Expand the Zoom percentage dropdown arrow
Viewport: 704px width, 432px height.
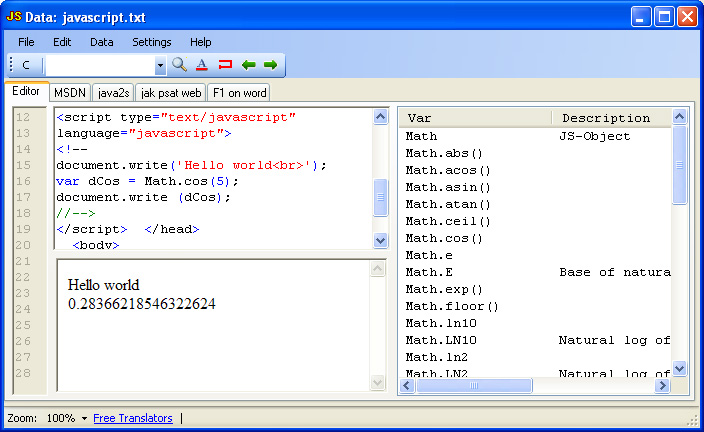tap(84, 418)
